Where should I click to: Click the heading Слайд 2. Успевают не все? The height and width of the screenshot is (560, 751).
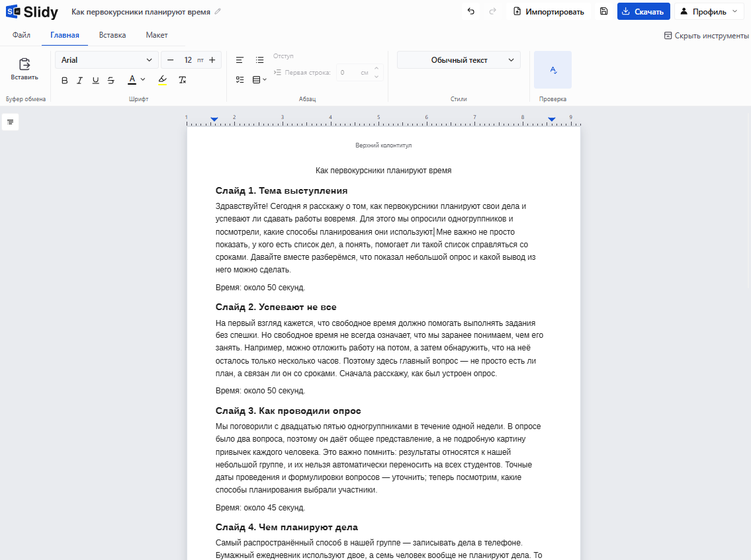[276, 307]
